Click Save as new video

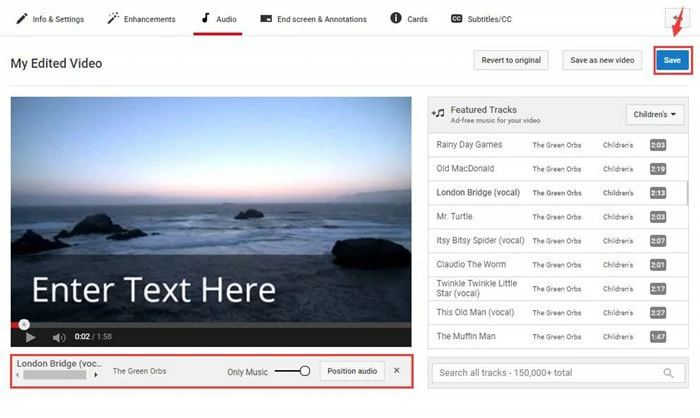602,60
